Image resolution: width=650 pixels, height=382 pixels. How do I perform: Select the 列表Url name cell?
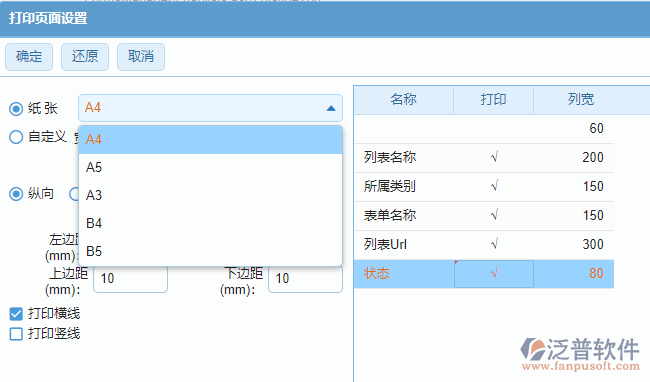[x=404, y=244]
